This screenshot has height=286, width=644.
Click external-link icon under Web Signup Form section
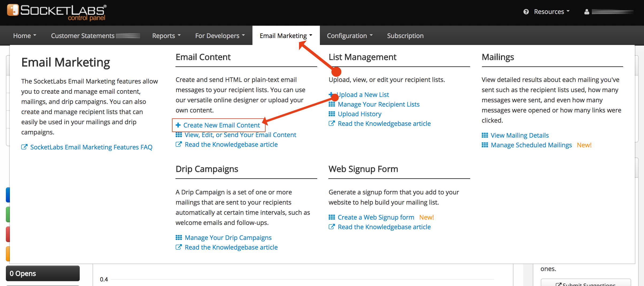[332, 227]
